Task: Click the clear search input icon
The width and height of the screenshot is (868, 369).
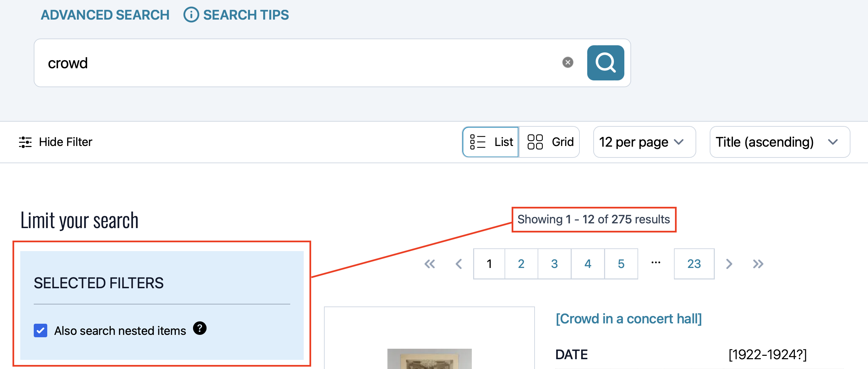Action: click(568, 62)
